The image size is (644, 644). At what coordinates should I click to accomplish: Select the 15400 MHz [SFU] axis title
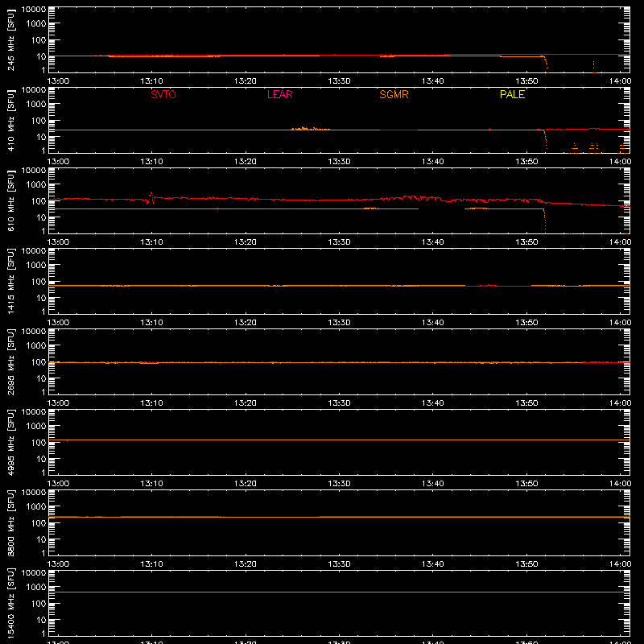tap(10, 603)
